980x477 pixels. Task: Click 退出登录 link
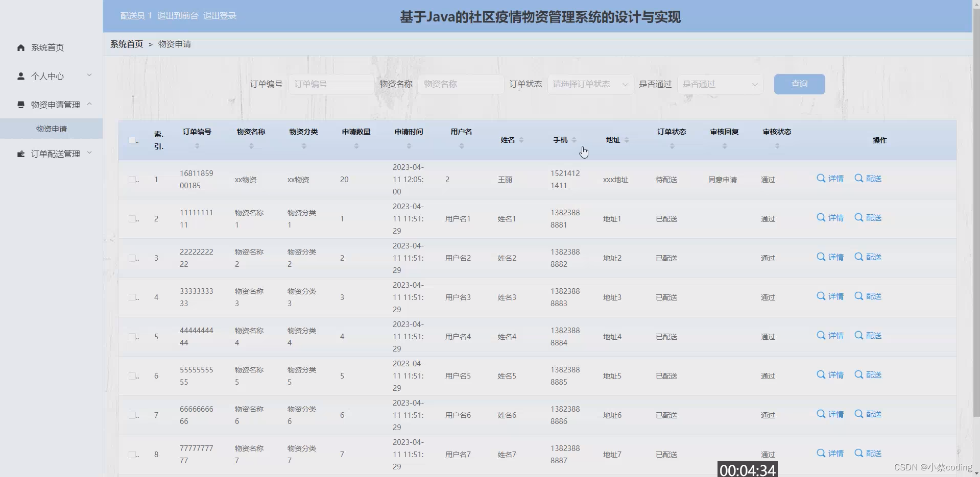pos(220,16)
